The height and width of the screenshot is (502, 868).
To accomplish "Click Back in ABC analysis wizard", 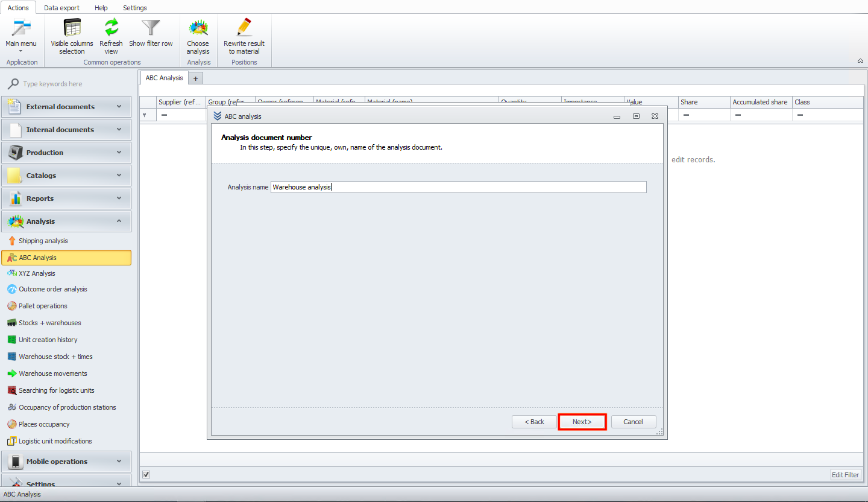I will 534,422.
